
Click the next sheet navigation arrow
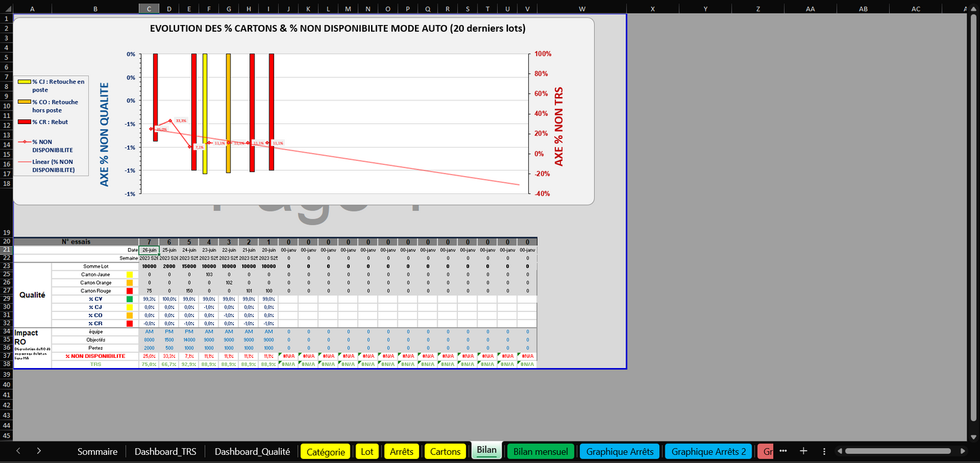pos(39,451)
